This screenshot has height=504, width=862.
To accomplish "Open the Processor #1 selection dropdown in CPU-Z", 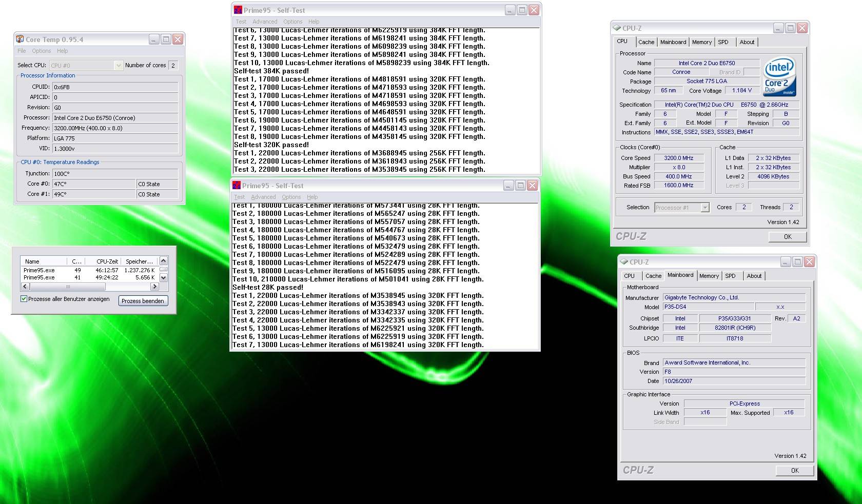I will click(x=705, y=207).
